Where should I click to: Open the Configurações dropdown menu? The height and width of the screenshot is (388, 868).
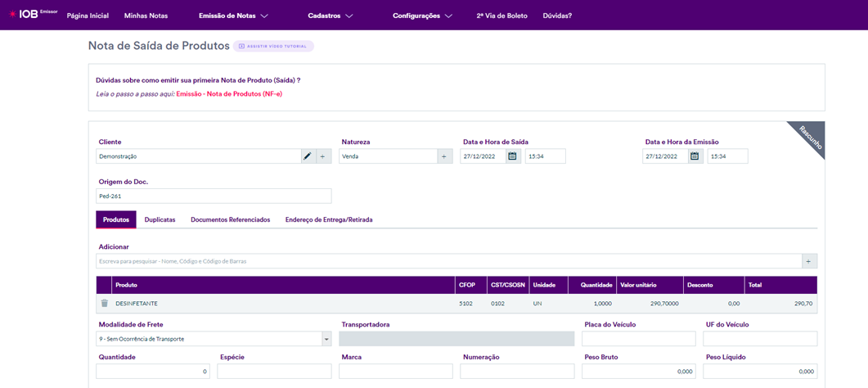pos(422,16)
